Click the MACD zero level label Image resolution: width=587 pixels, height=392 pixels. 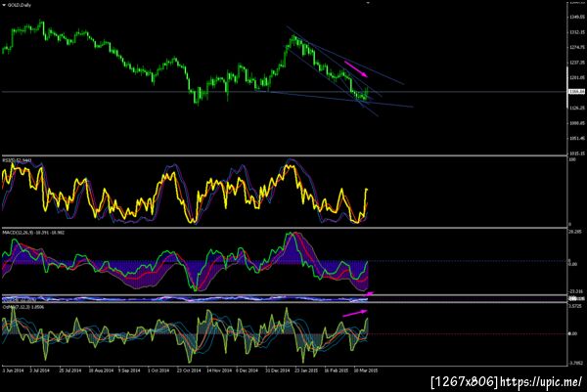[572, 264]
